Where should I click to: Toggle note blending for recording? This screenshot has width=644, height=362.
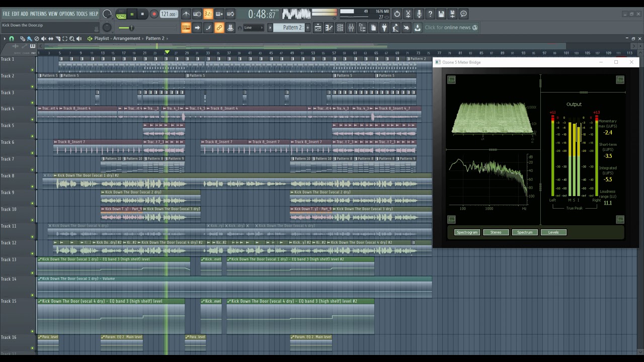point(208,28)
